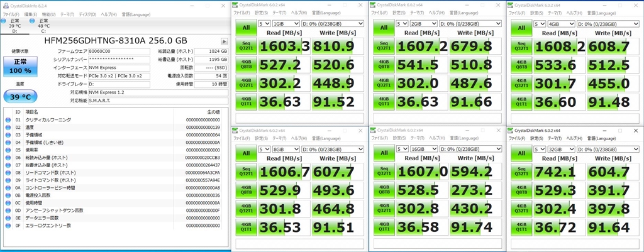Click the 4KiB Q8T8 write value 273.2
Screen dimensions: 644x252
pyautogui.click(x=475, y=190)
